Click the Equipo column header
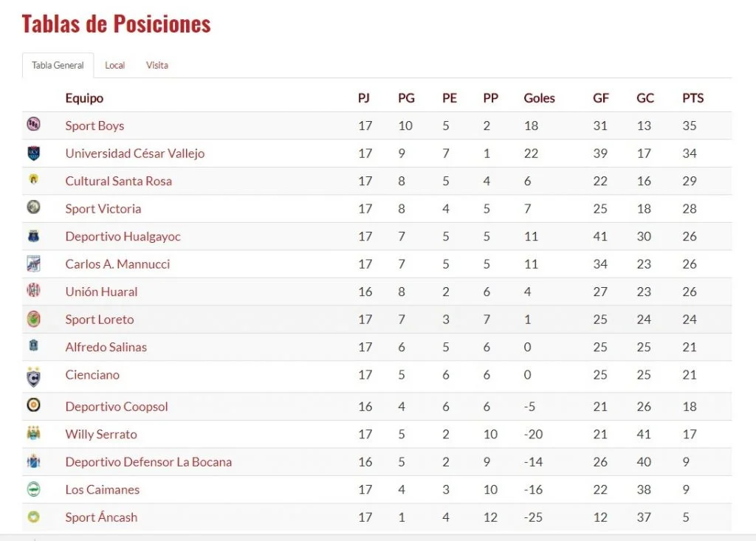 click(x=84, y=98)
